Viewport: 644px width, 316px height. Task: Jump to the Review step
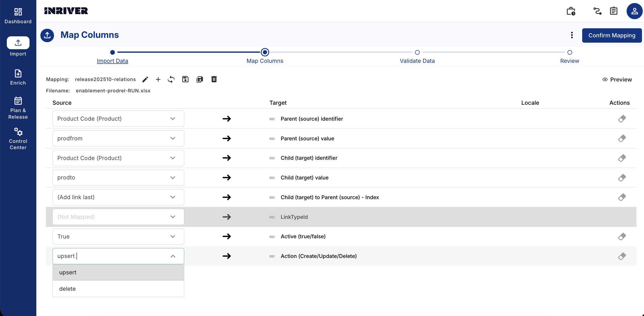click(570, 61)
